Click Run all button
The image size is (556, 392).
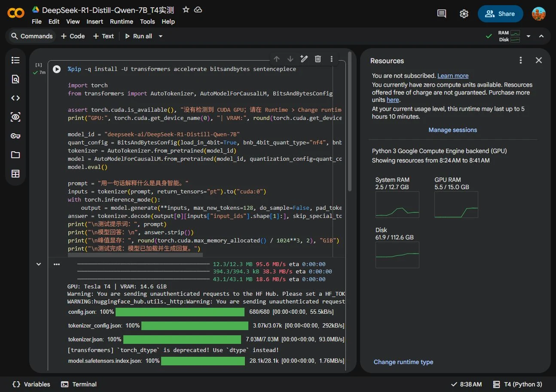tap(138, 36)
